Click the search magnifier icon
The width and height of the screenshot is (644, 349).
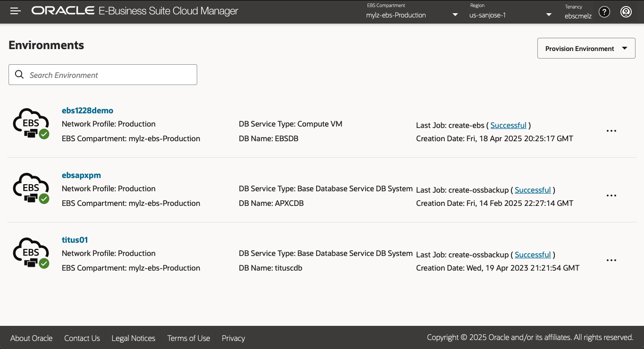[x=19, y=75]
